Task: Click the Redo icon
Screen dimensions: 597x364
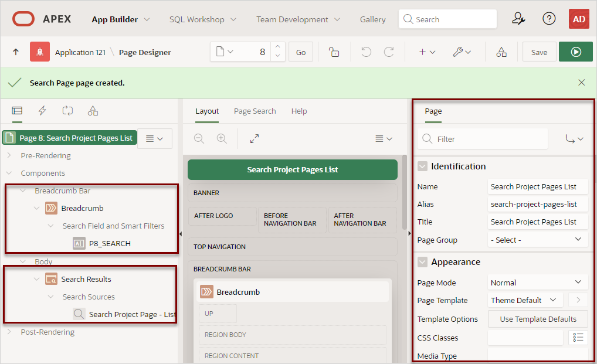Action: click(x=388, y=52)
